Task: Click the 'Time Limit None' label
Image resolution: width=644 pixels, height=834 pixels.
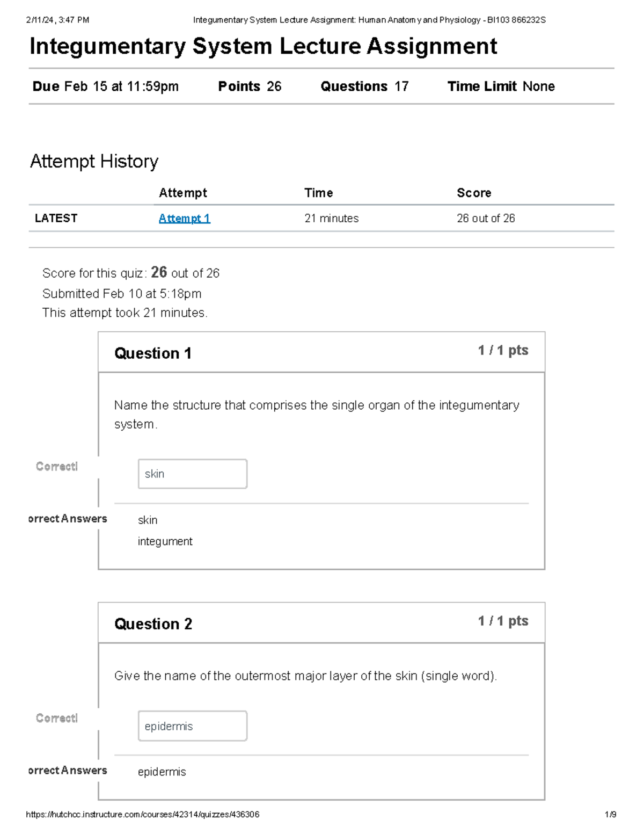Action: 501,86
